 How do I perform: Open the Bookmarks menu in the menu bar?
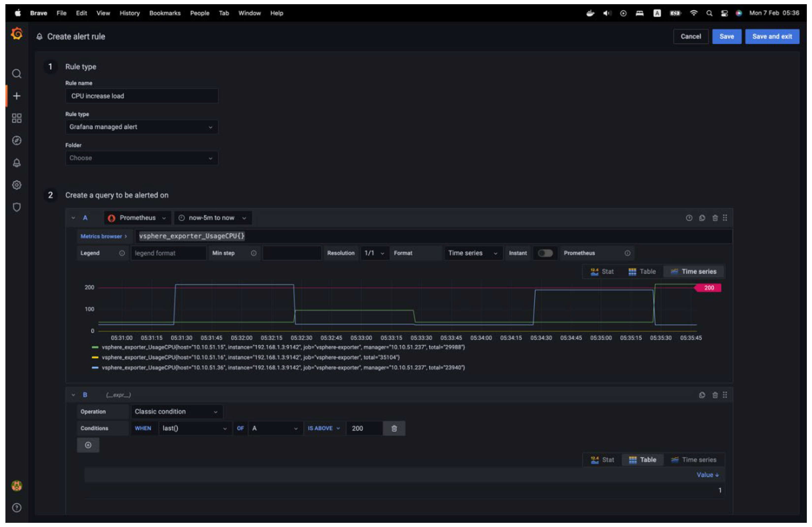165,13
